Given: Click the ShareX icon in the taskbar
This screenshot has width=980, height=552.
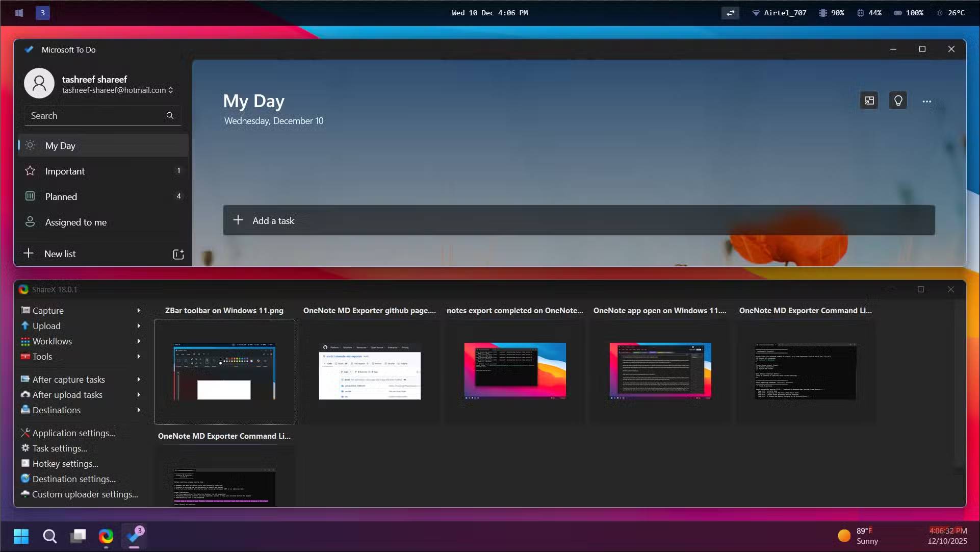Looking at the screenshot, I should pyautogui.click(x=106, y=536).
